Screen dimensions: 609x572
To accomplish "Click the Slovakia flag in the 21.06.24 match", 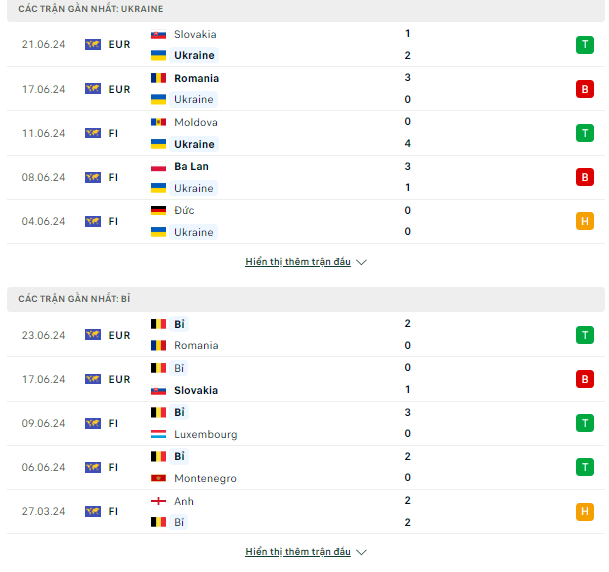I will click(158, 35).
